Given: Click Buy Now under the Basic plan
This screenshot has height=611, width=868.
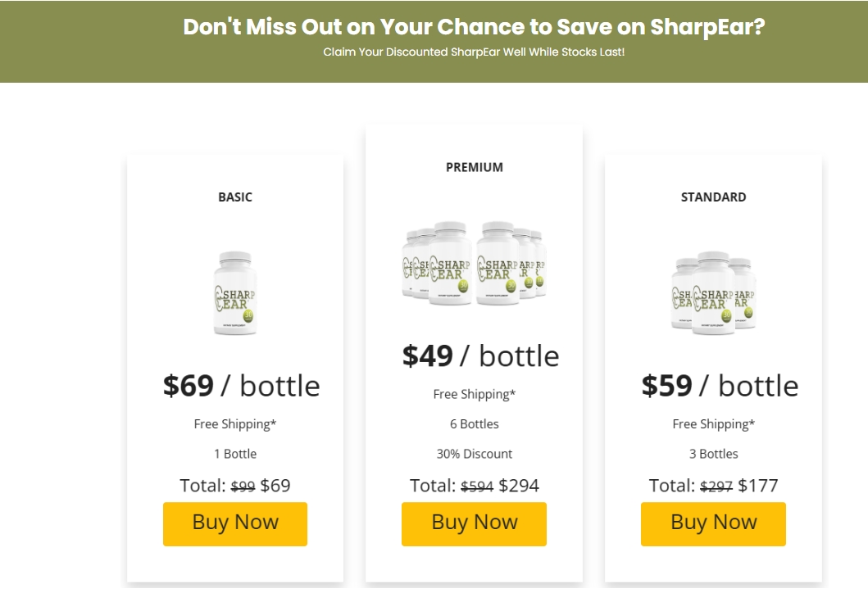Looking at the screenshot, I should pos(235,523).
